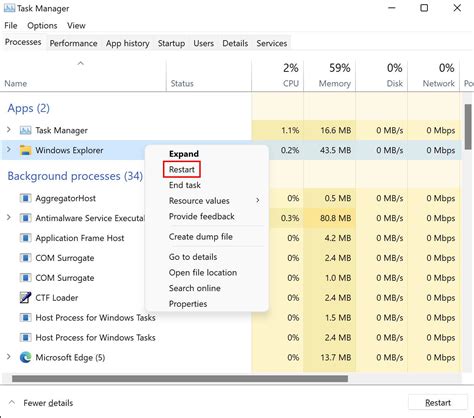Image resolution: width=474 pixels, height=418 pixels.
Task: Switch to the Details tab
Action: (235, 43)
